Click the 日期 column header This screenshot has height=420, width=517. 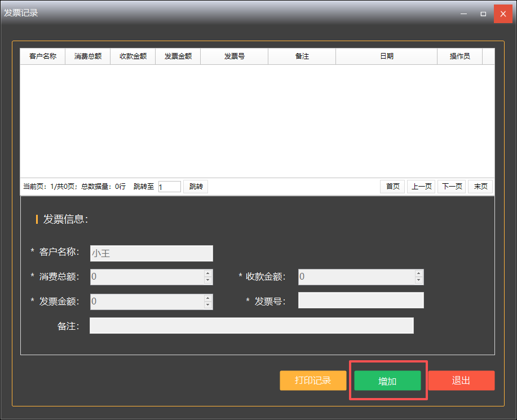386,56
